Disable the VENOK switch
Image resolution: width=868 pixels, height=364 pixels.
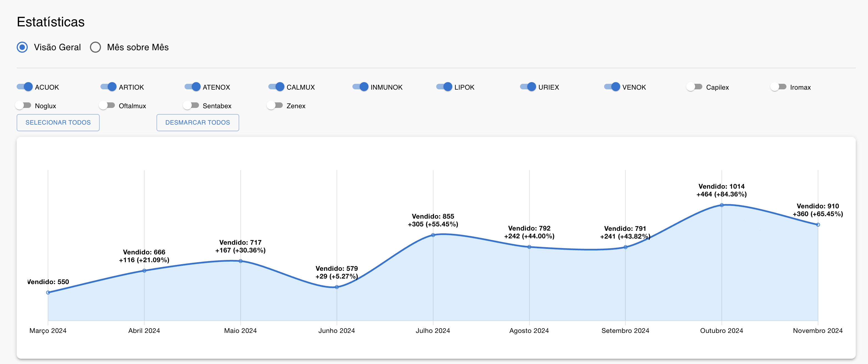tap(612, 87)
